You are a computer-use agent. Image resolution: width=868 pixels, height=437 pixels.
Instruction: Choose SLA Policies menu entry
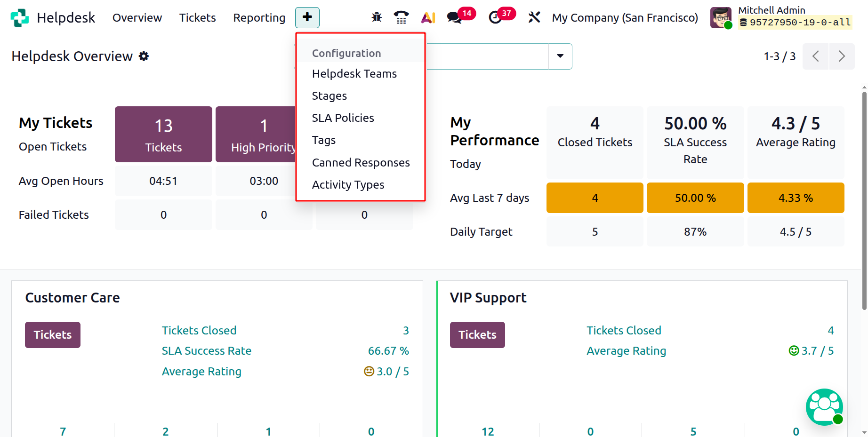(343, 118)
